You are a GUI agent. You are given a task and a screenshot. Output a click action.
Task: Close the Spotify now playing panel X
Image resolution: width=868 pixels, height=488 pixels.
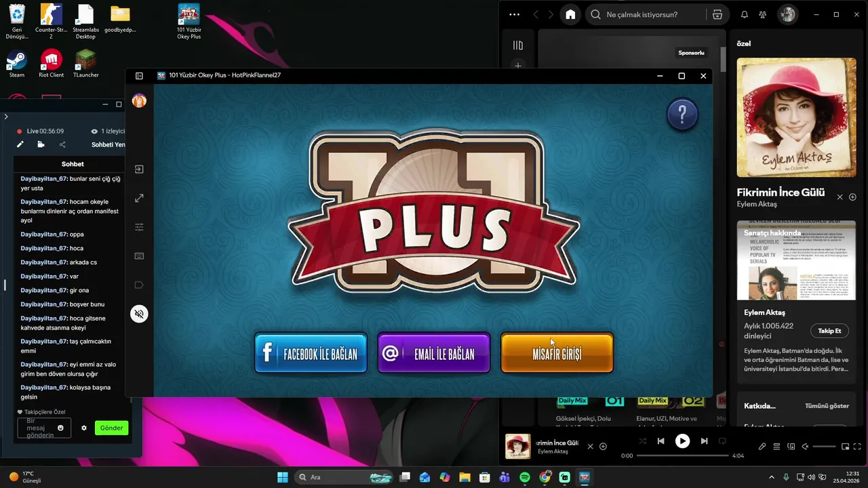click(x=840, y=197)
